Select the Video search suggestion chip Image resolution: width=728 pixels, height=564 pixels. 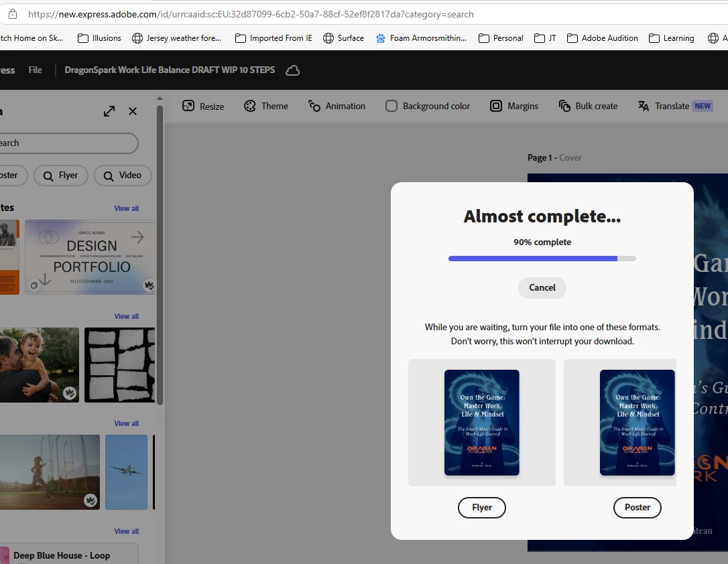coord(123,175)
